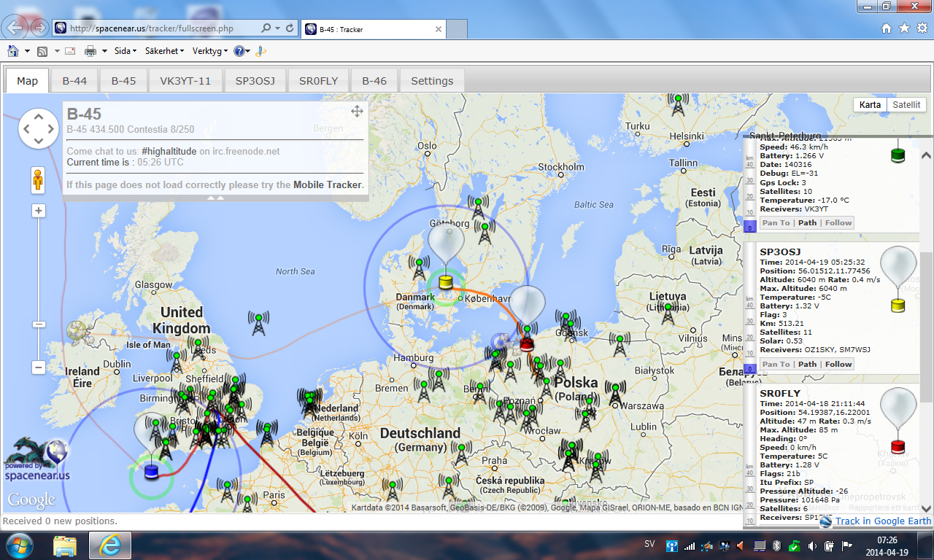Click Pan To for SP3OSJ
This screenshot has height=560, width=934.
coord(776,364)
